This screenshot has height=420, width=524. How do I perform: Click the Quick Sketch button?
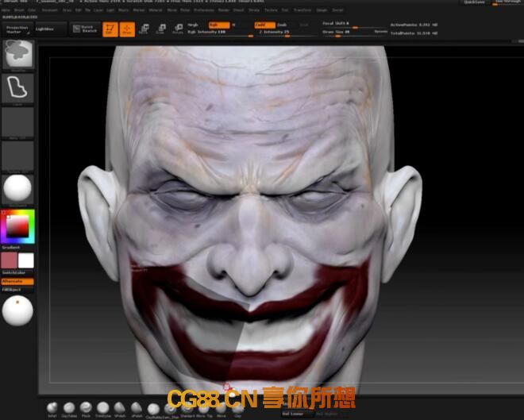[85, 29]
